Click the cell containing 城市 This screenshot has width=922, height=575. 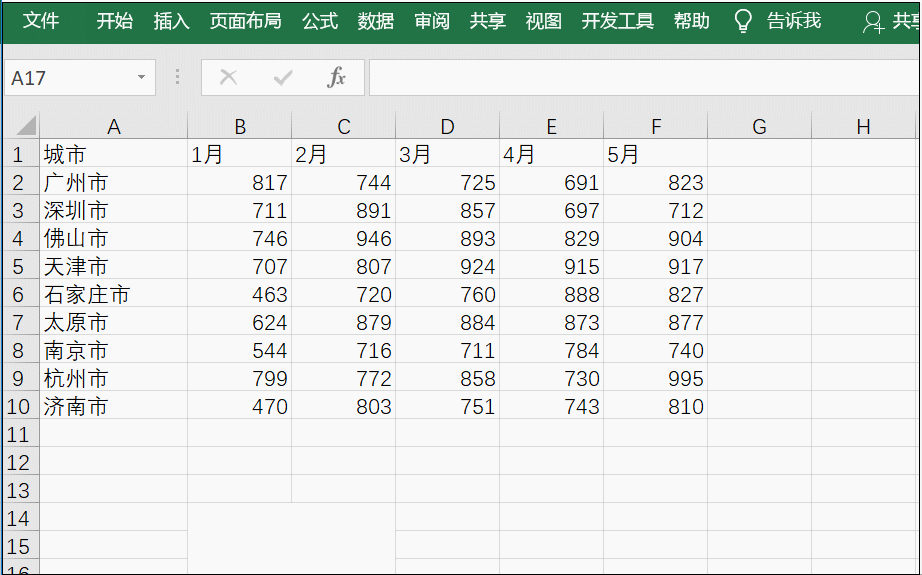click(113, 154)
